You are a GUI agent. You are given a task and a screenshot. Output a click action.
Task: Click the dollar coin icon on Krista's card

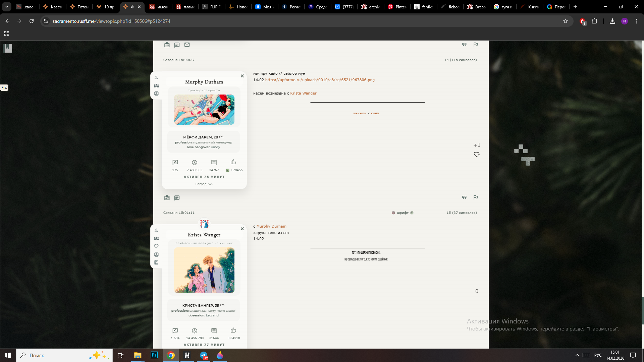(195, 331)
